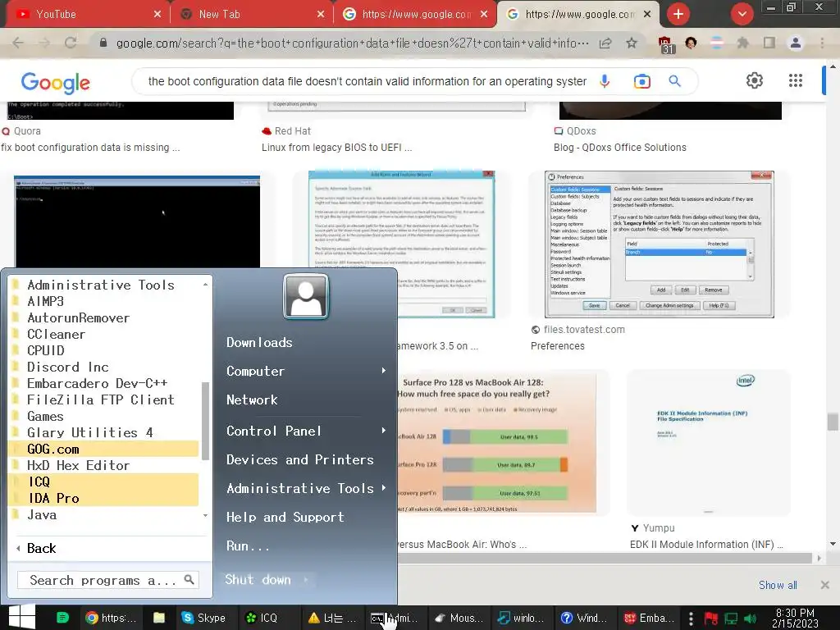
Task: Open Network from the Start menu
Action: [x=252, y=399]
